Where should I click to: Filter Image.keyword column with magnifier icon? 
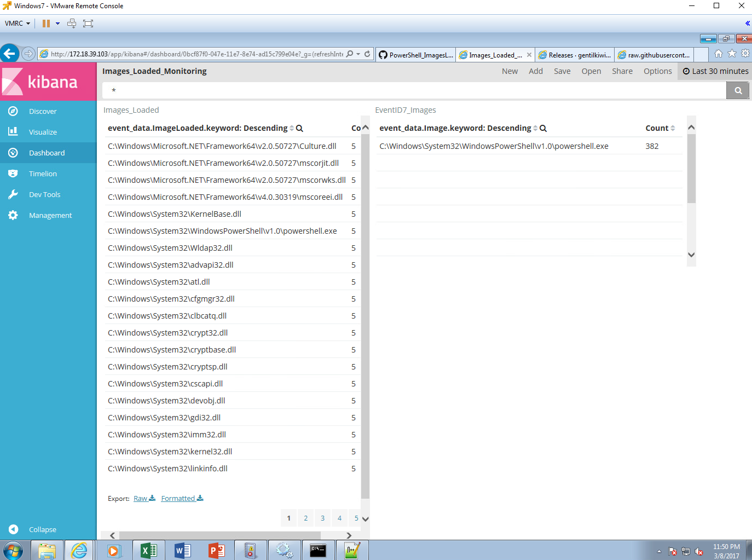(543, 128)
